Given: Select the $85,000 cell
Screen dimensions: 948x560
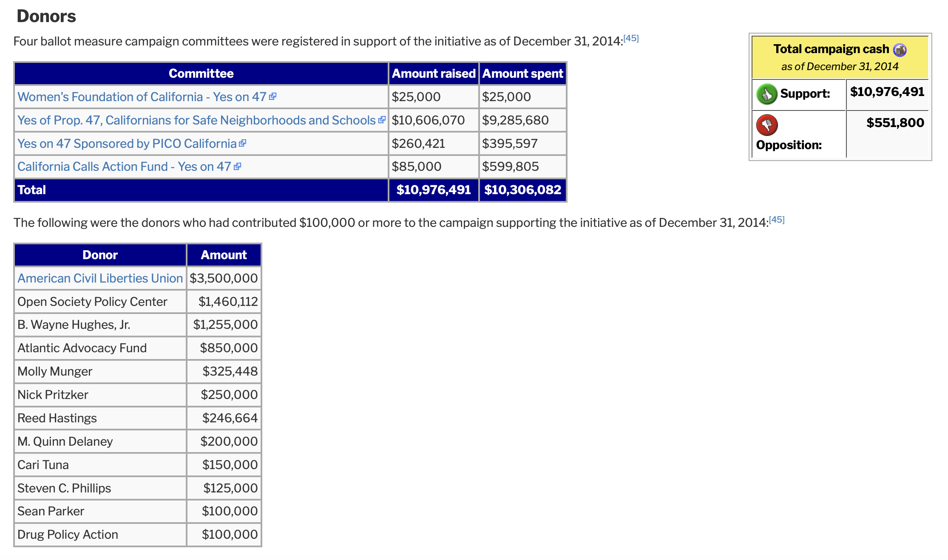Looking at the screenshot, I should 434,167.
